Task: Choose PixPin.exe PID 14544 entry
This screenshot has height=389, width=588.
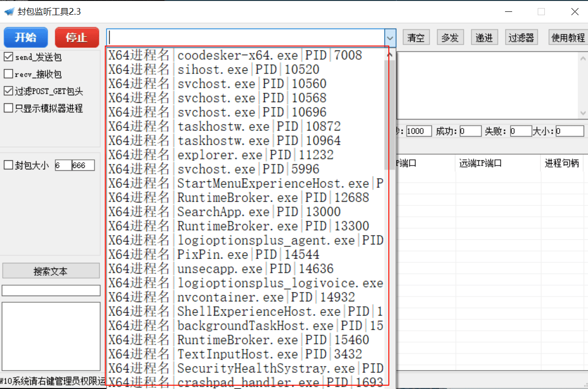Action: click(x=245, y=255)
